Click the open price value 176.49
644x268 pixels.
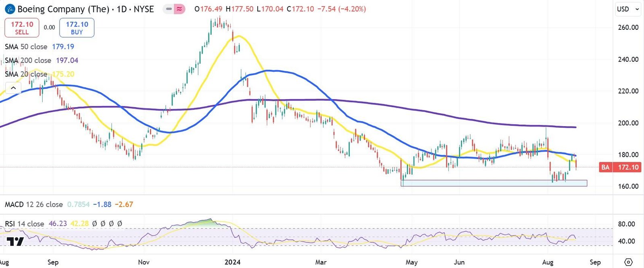(212, 9)
